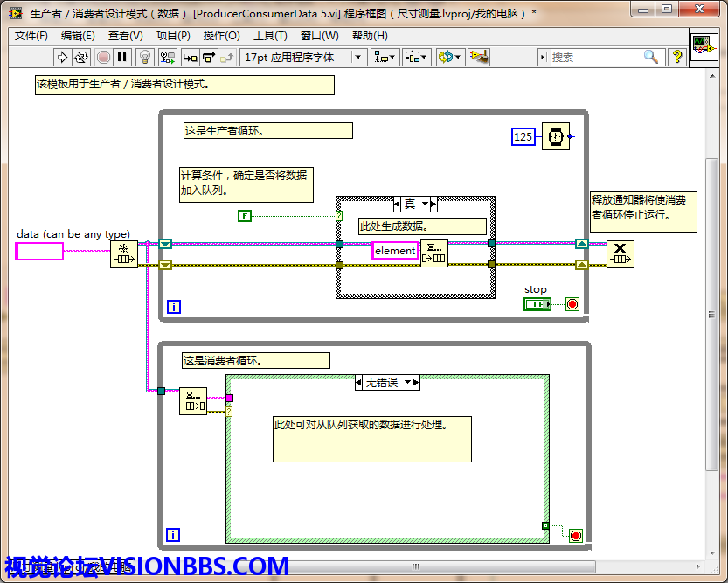The width and height of the screenshot is (728, 583).
Task: Click the Pause button in toolbar
Action: click(122, 57)
